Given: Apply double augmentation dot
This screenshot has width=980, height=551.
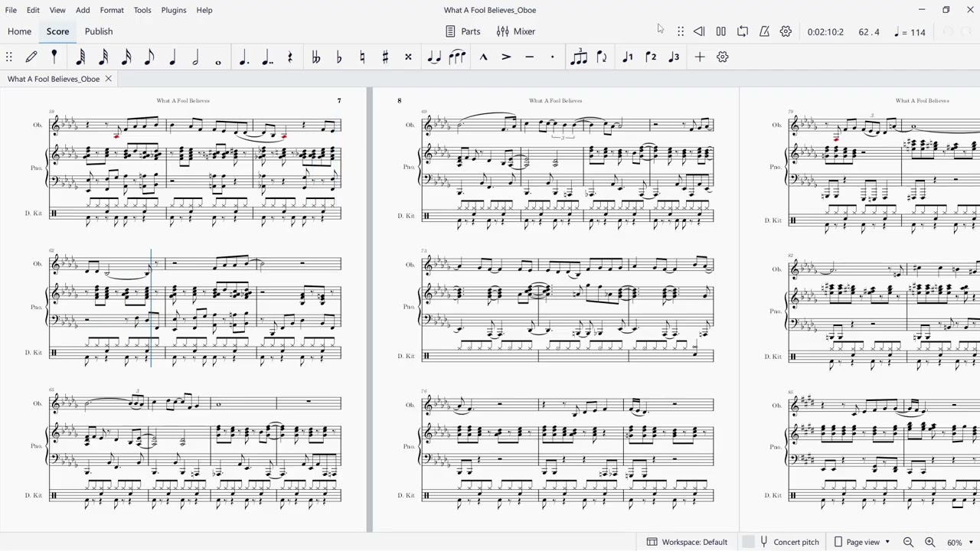Looking at the screenshot, I should coord(266,57).
